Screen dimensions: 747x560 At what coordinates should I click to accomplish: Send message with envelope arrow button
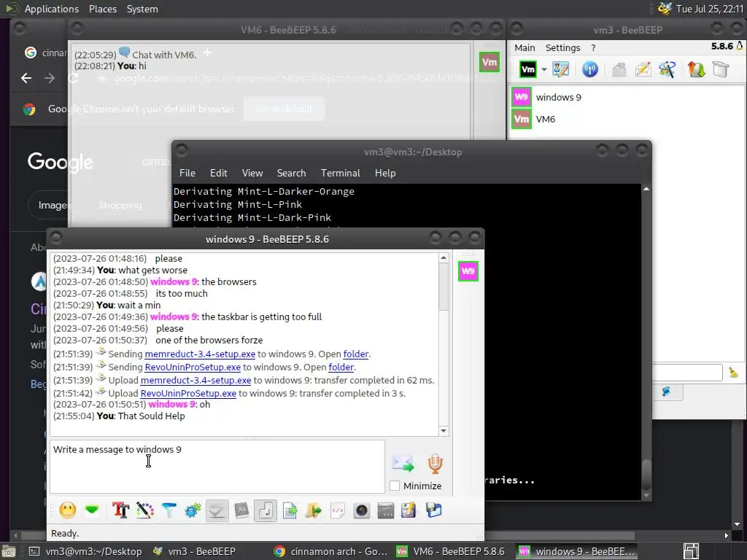403,463
